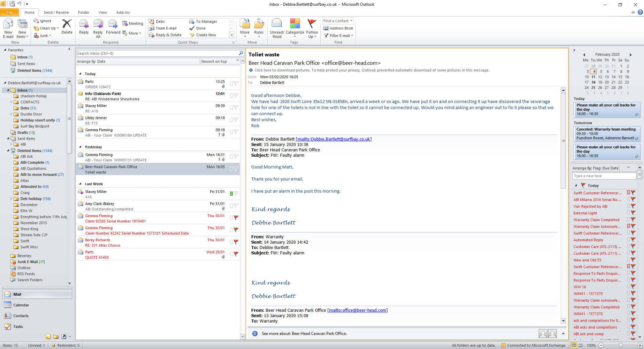Collapse the Today message group
The width and height of the screenshot is (644, 349).
[x=80, y=74]
